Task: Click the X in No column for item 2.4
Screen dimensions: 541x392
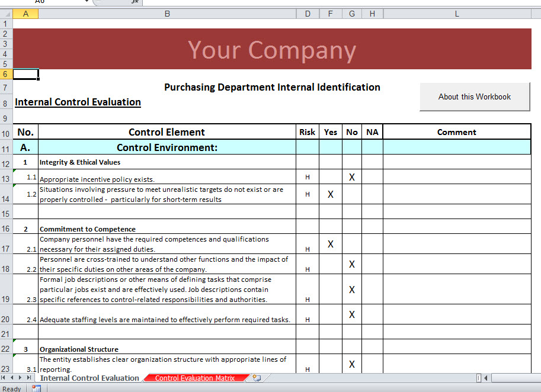Action: tap(352, 314)
